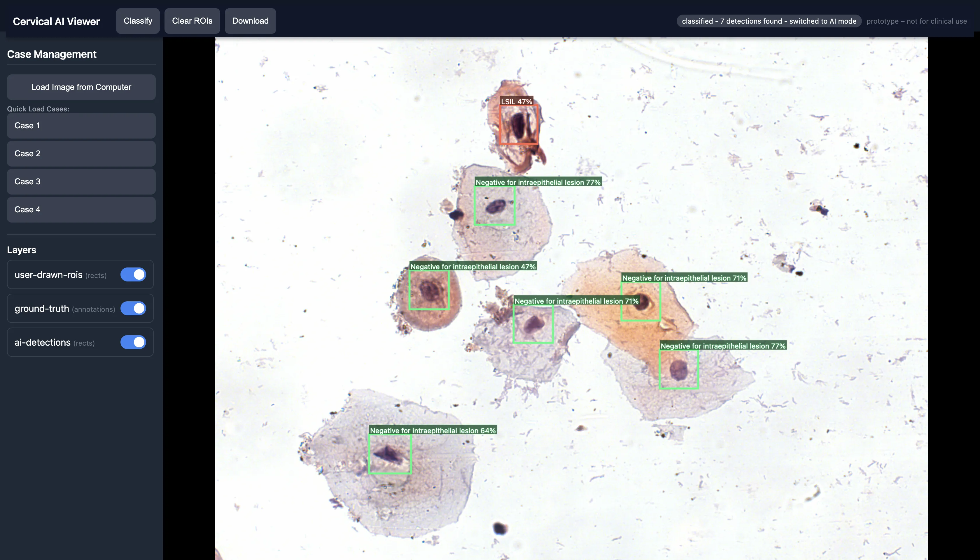
Task: Click the Cervical AI Viewer title
Action: [x=56, y=21]
